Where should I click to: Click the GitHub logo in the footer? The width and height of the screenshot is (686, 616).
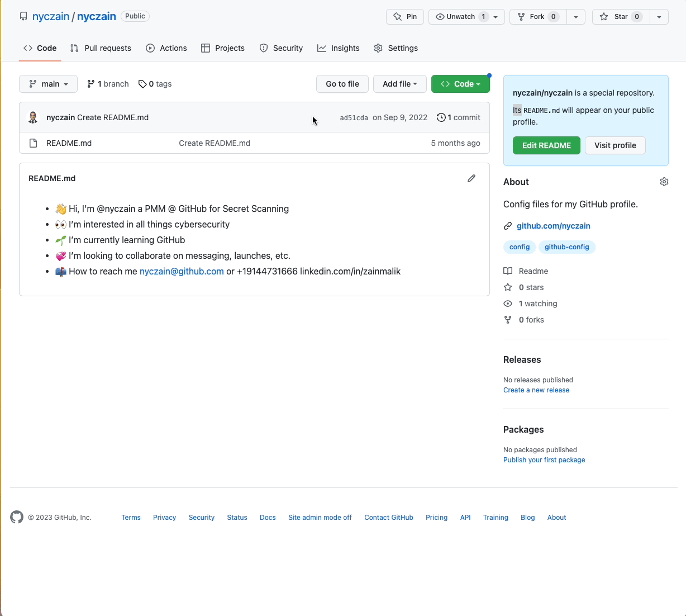coord(17,517)
